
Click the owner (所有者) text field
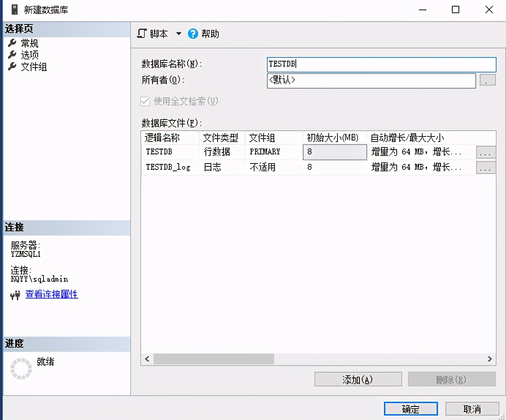click(371, 80)
